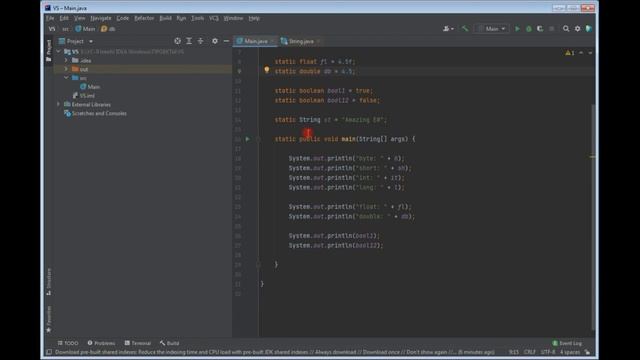This screenshot has height=360, width=640.
Task: Open the Edit menu
Action: pyautogui.click(x=64, y=18)
